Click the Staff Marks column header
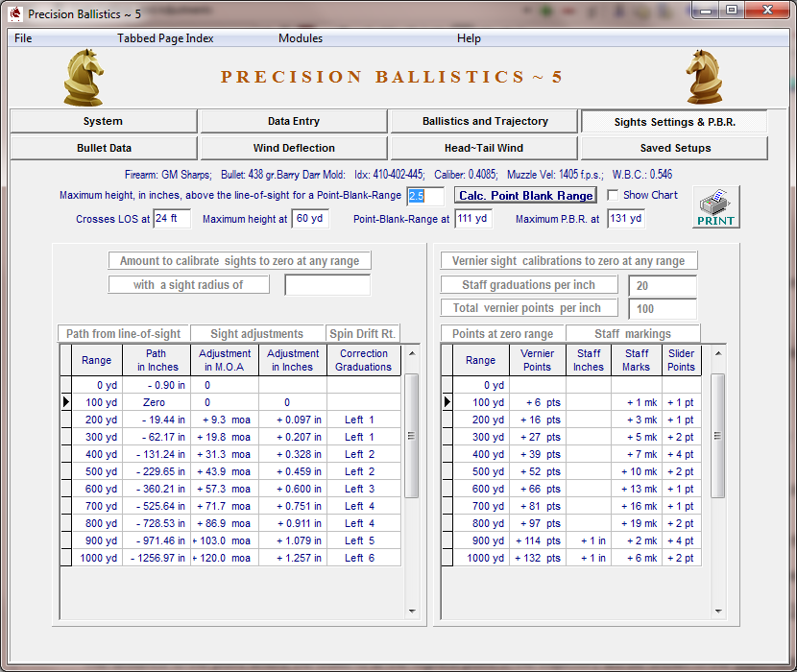Image resolution: width=797 pixels, height=672 pixels. pos(637,360)
